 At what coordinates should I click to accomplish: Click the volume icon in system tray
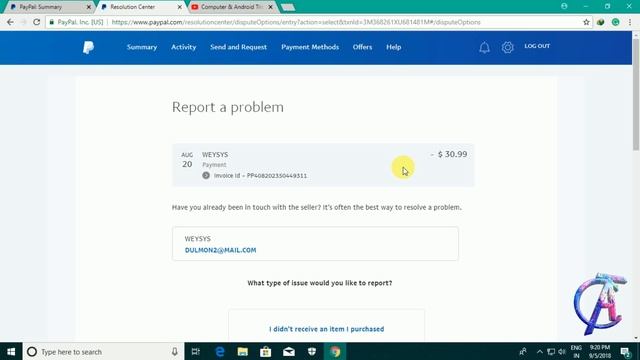tap(562, 351)
